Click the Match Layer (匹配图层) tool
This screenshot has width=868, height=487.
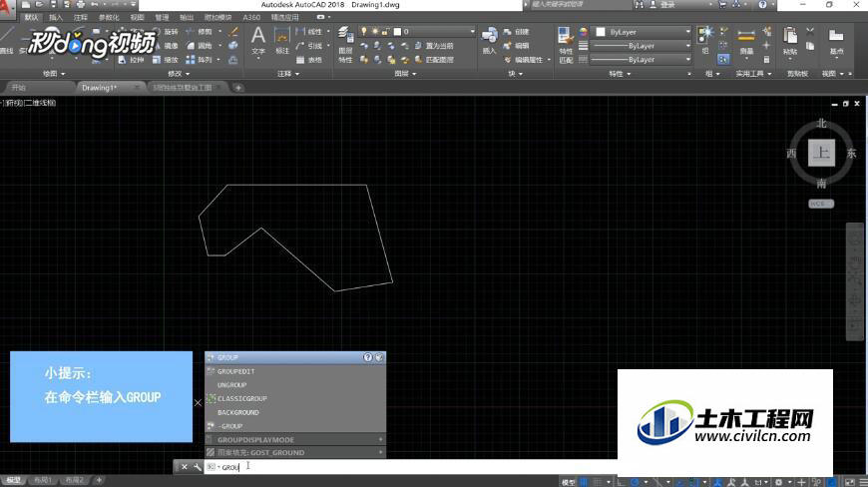point(434,60)
